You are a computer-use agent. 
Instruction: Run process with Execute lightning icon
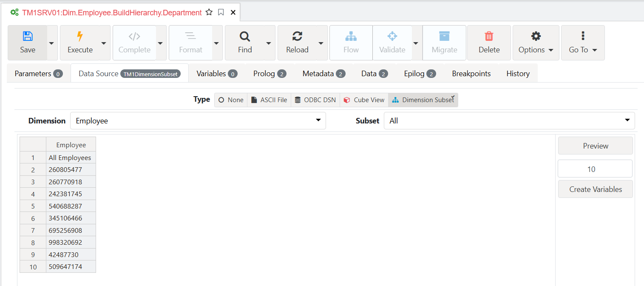click(x=80, y=36)
